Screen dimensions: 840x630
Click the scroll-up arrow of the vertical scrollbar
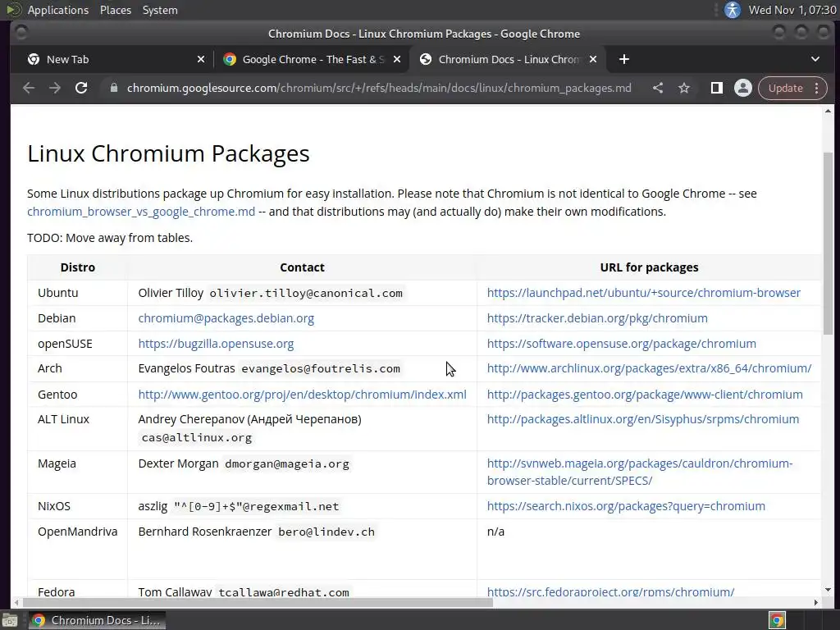(829, 111)
